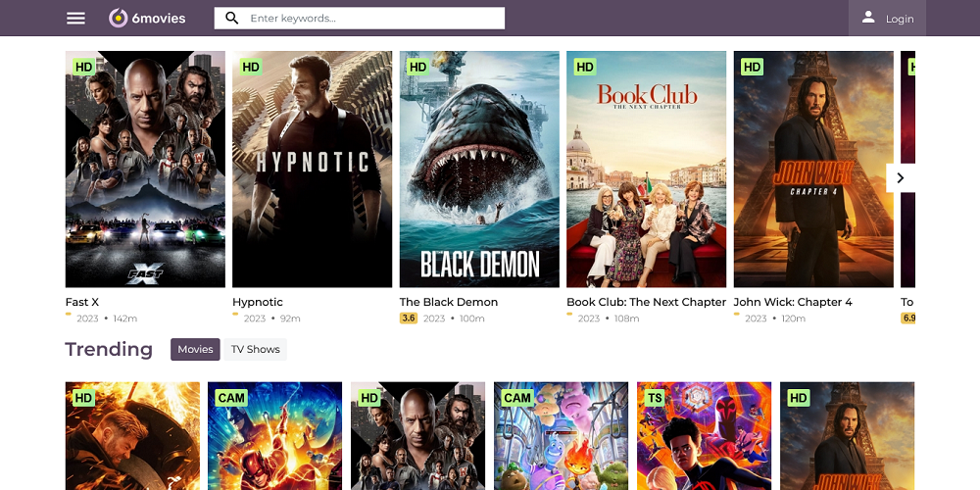Image resolution: width=980 pixels, height=490 pixels.
Task: Open the Book Club poster
Action: click(x=646, y=169)
